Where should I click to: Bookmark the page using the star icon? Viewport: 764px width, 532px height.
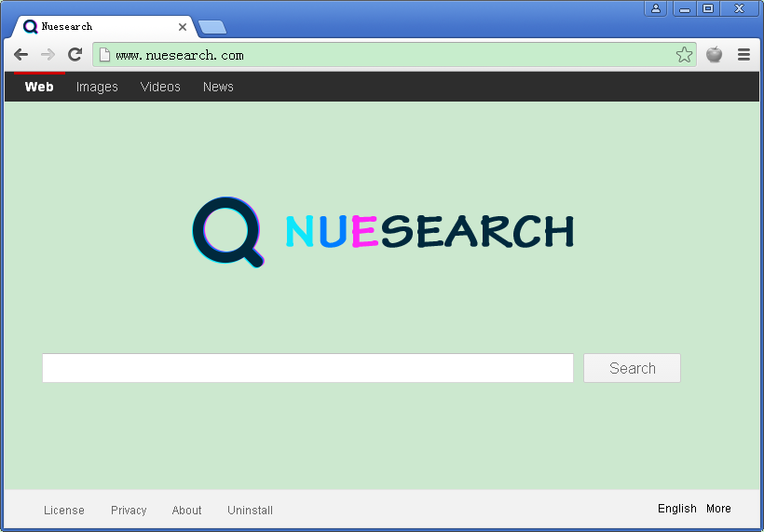684,55
